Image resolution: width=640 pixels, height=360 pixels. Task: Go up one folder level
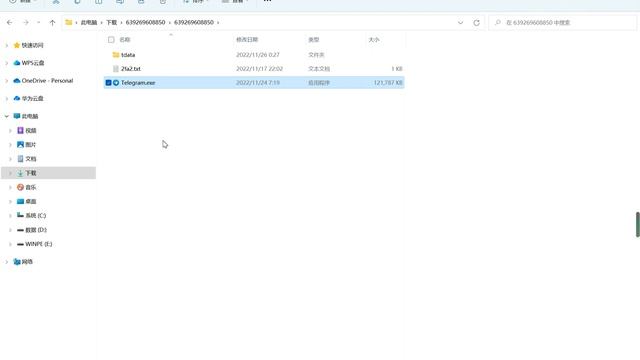[x=52, y=22]
